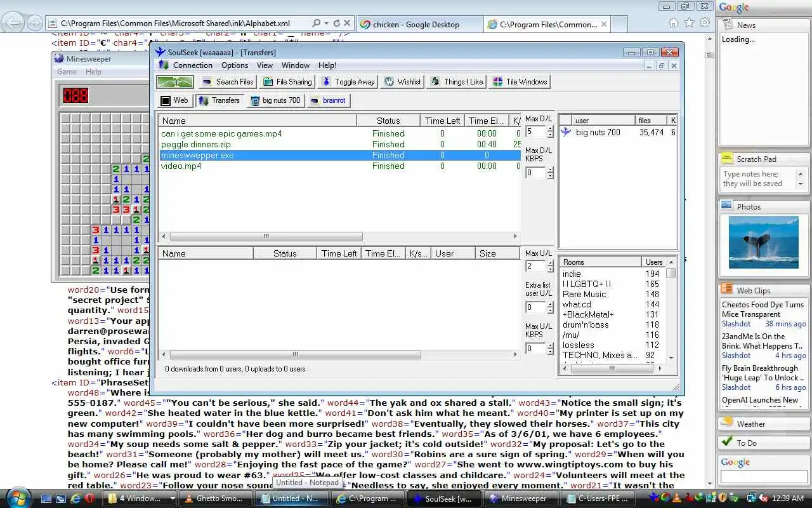Open the Connection menu
The width and height of the screenshot is (812, 508).
(193, 65)
